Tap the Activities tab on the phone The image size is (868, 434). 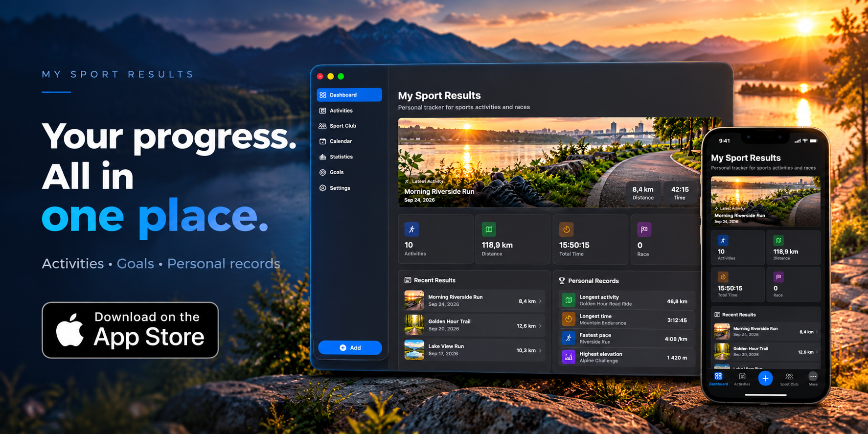[742, 379]
